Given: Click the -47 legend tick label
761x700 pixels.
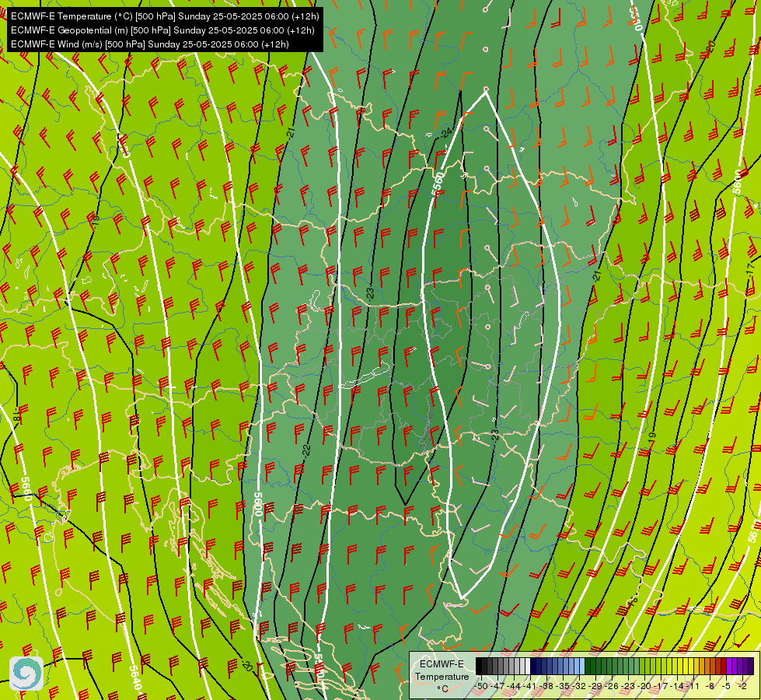Looking at the screenshot, I should pos(498,686).
